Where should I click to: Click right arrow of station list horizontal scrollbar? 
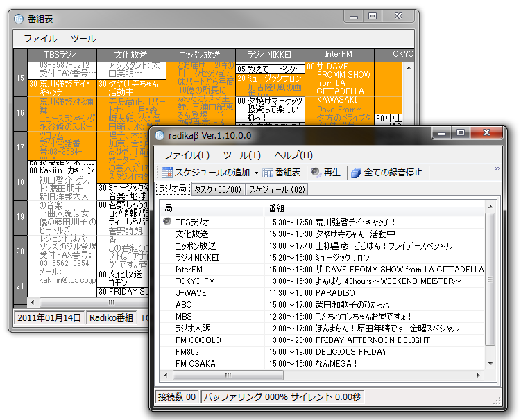click(479, 375)
